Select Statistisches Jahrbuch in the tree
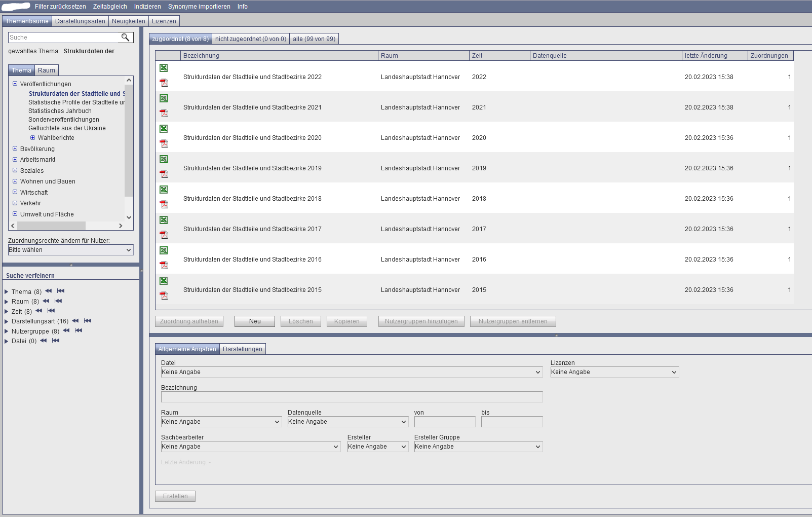The width and height of the screenshot is (812, 517). [x=60, y=111]
